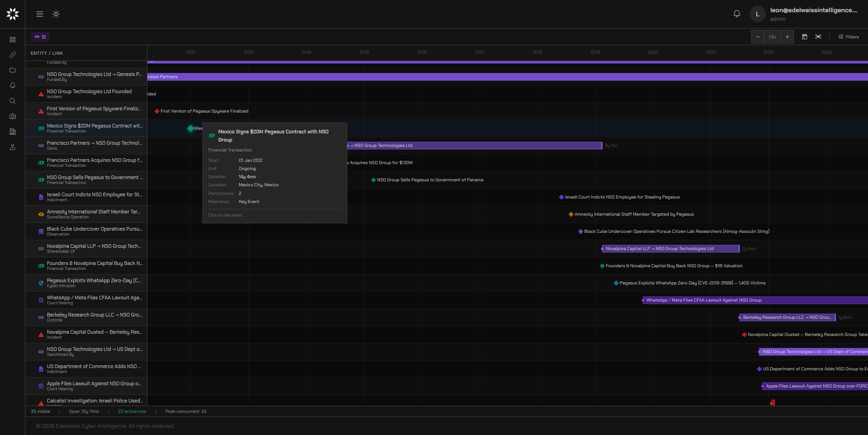Select NSO Group Sells Pegasus to Government row

point(86,180)
